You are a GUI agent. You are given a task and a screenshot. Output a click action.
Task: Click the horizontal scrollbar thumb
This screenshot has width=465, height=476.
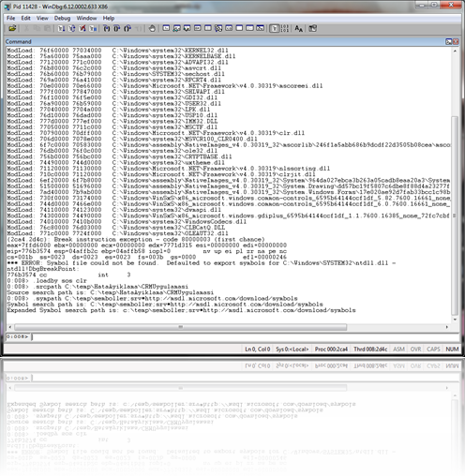pos(180,327)
